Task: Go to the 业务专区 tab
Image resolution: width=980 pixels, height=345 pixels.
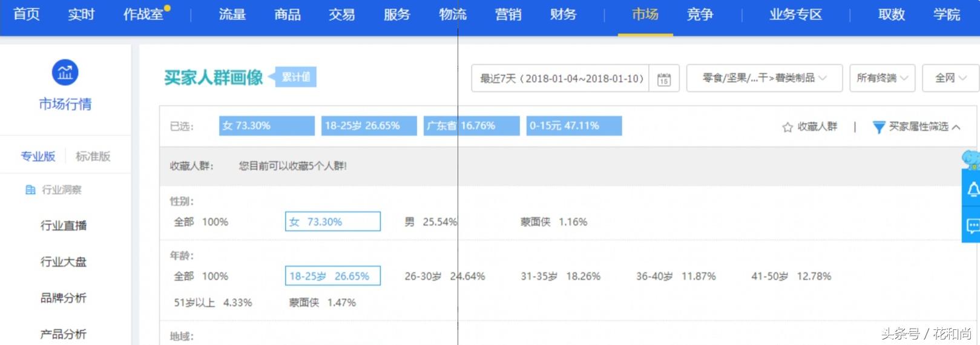Action: [796, 15]
